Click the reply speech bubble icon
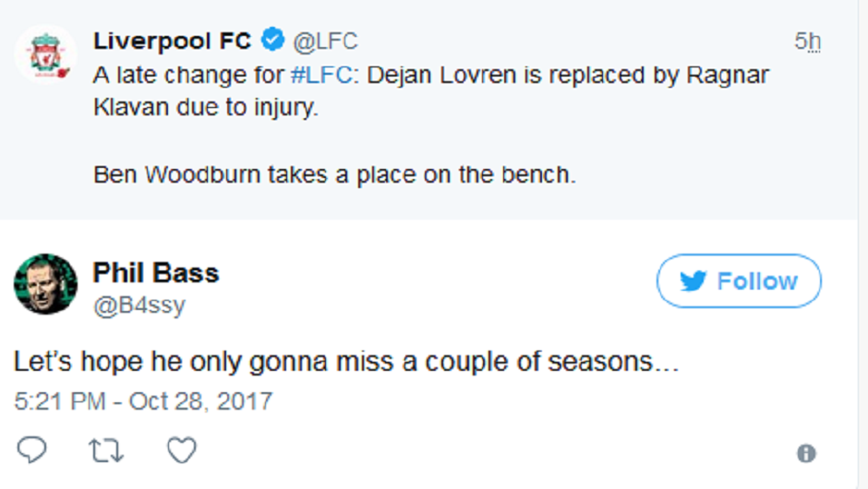This screenshot has width=868, height=489. pyautogui.click(x=31, y=450)
